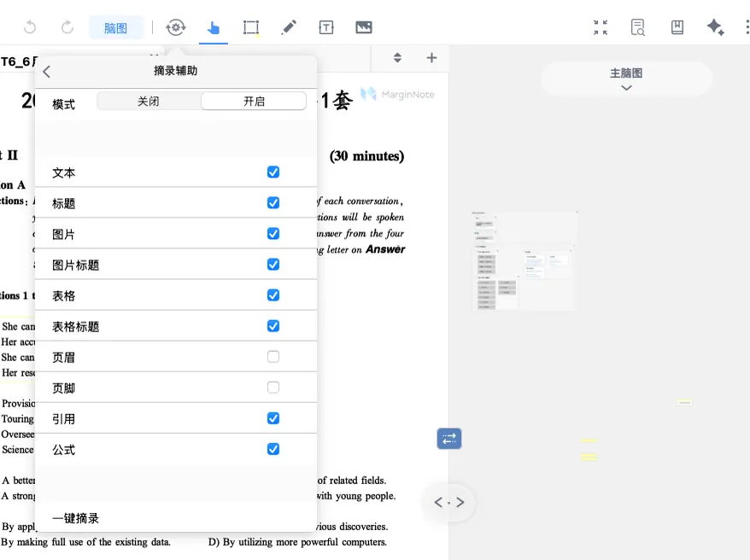Open the bookmark panel icon
Viewport: 750px width, 560px height.
677,27
